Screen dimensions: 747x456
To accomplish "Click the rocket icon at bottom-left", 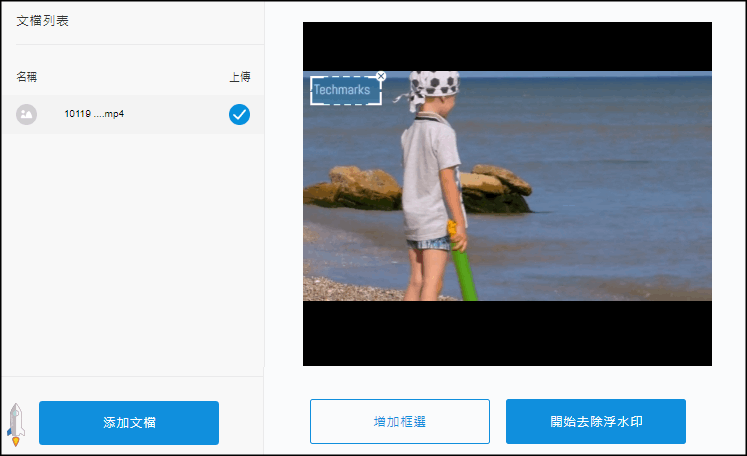I will tap(16, 425).
